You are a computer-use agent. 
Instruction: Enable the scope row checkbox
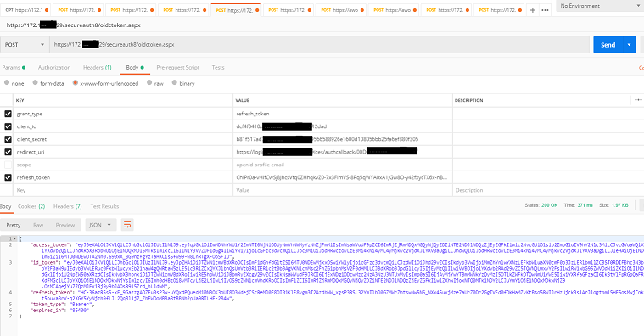[x=8, y=165]
